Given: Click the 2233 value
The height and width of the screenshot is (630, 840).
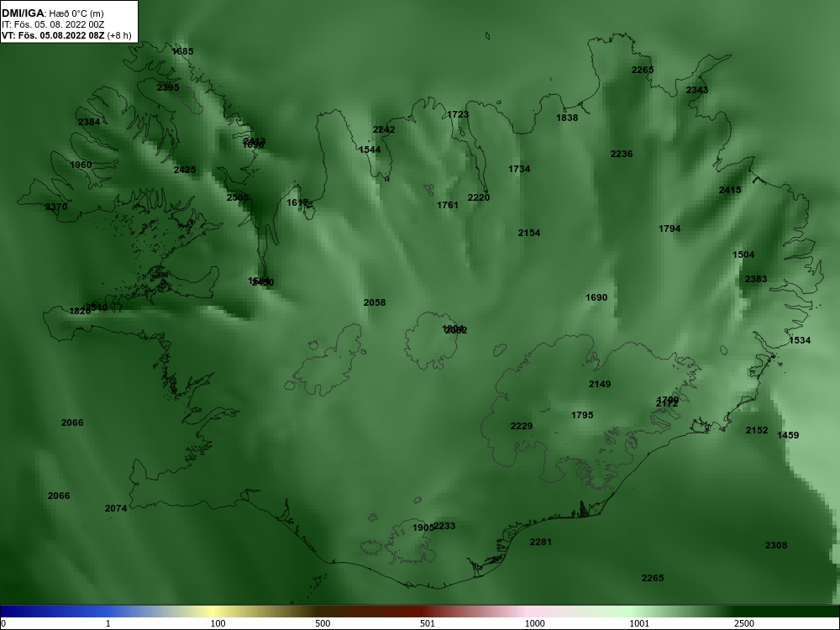Looking at the screenshot, I should coord(444,526).
